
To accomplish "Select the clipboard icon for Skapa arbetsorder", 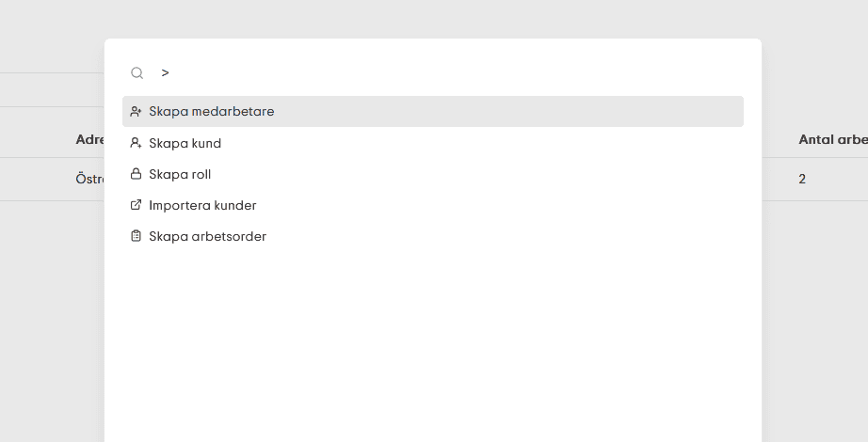I will [x=136, y=236].
